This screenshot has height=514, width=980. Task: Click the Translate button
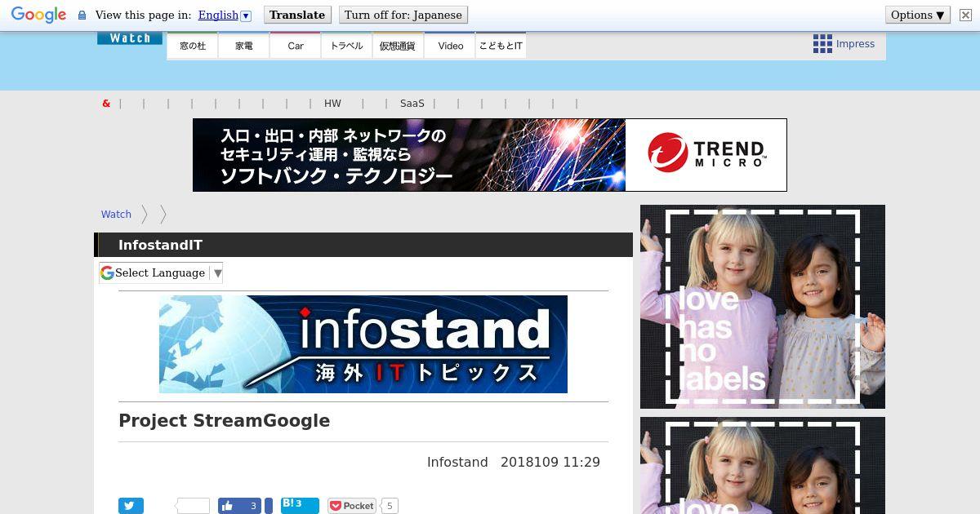[297, 15]
